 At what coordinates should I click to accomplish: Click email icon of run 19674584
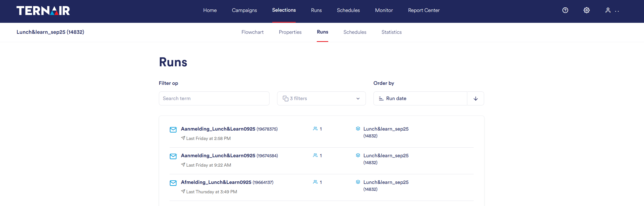coord(173,156)
